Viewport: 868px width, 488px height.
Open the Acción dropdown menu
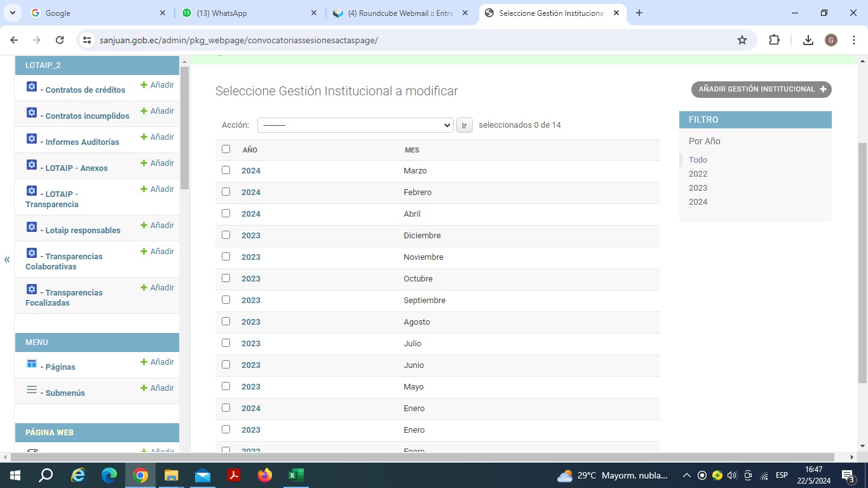pyautogui.click(x=355, y=125)
